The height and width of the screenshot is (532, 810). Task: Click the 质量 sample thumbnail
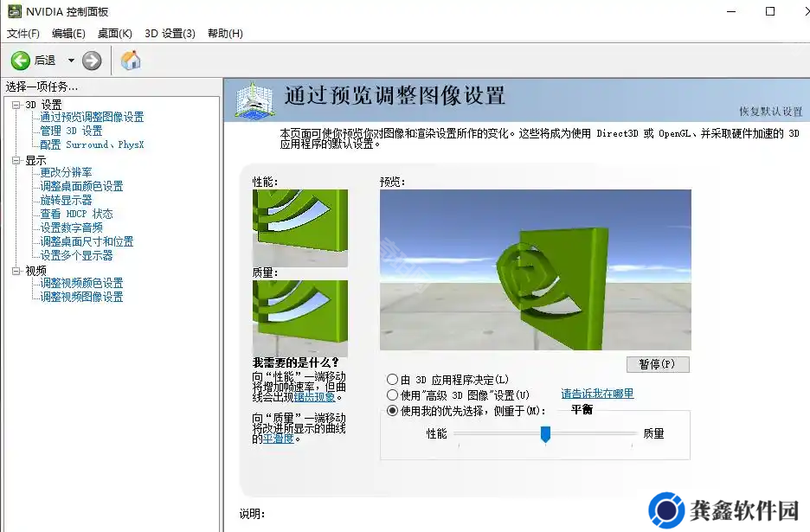299,318
